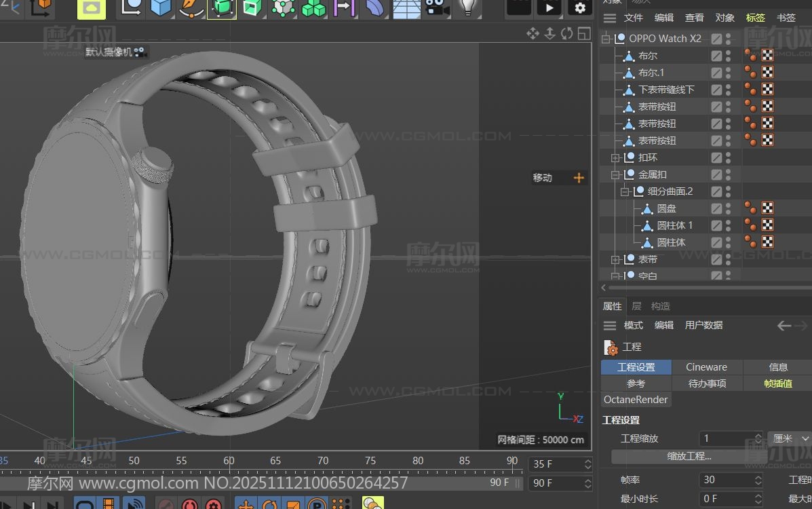Click the floor/grid environment icon
Image resolution: width=812 pixels, height=509 pixels.
(406, 7)
